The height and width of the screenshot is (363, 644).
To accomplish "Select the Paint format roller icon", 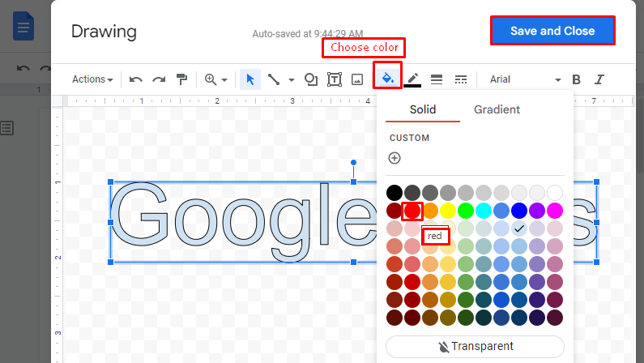I will pos(181,79).
